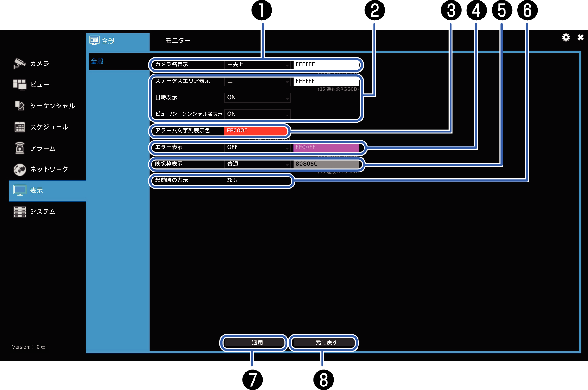Open the システム server rack icon

click(x=20, y=212)
